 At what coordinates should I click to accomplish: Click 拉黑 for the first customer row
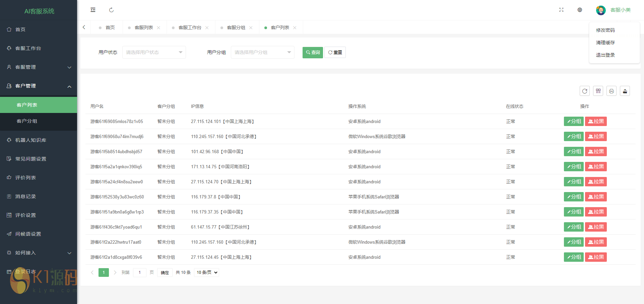596,121
